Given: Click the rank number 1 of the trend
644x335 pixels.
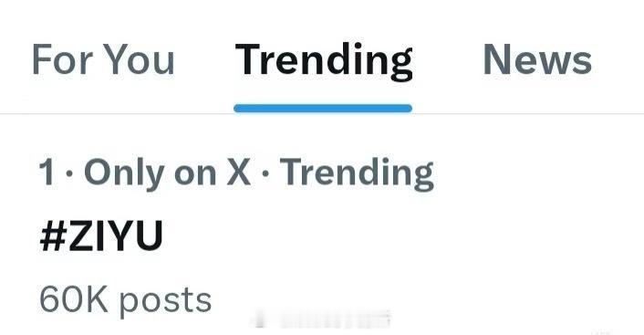Looking at the screenshot, I should (47, 173).
